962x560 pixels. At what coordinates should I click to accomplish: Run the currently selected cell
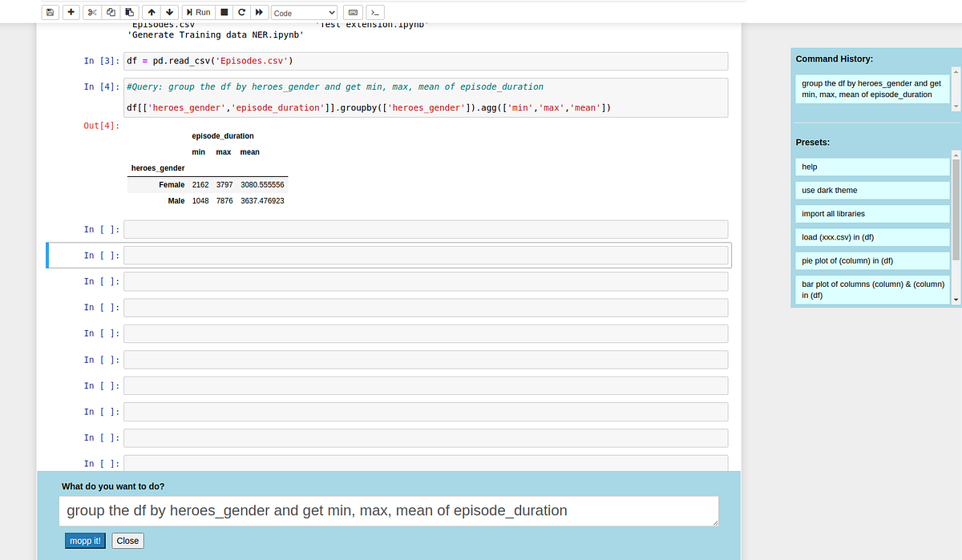(x=196, y=12)
